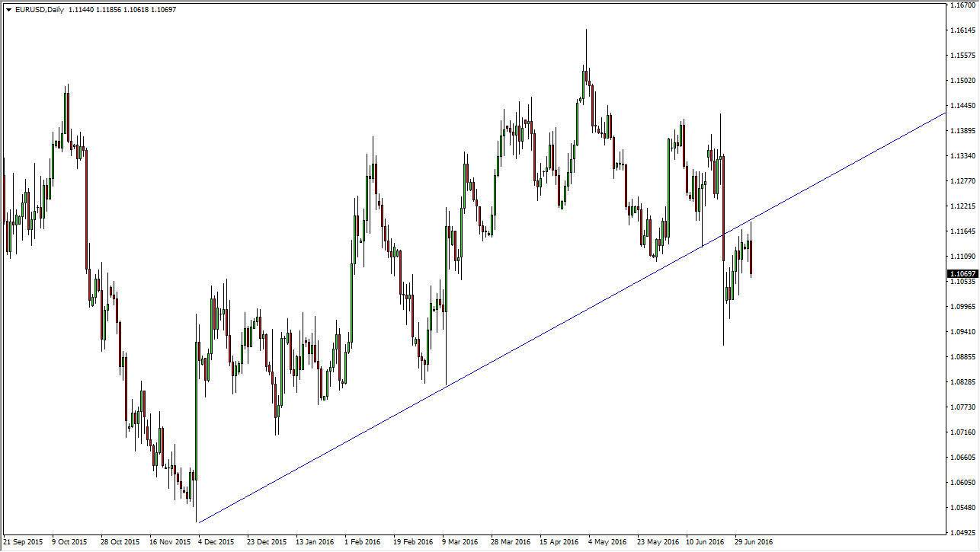Select the tall candle at the chart's highest peak
The height and width of the screenshot is (552, 980).
[586, 69]
